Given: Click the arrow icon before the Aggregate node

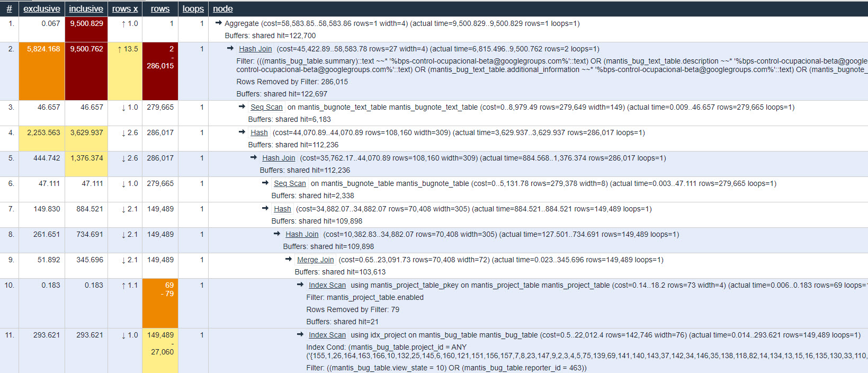Looking at the screenshot, I should coord(218,23).
